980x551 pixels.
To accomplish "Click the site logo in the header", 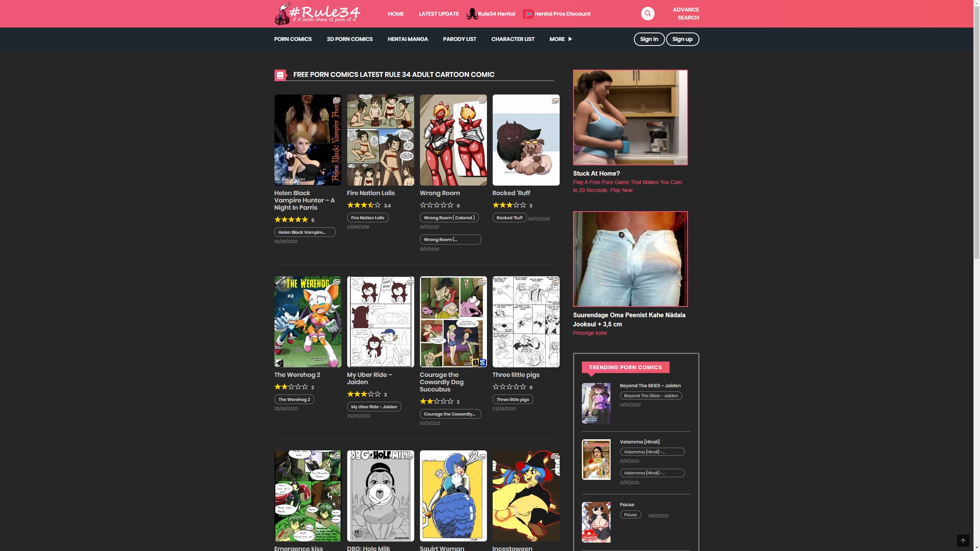I will click(x=317, y=14).
